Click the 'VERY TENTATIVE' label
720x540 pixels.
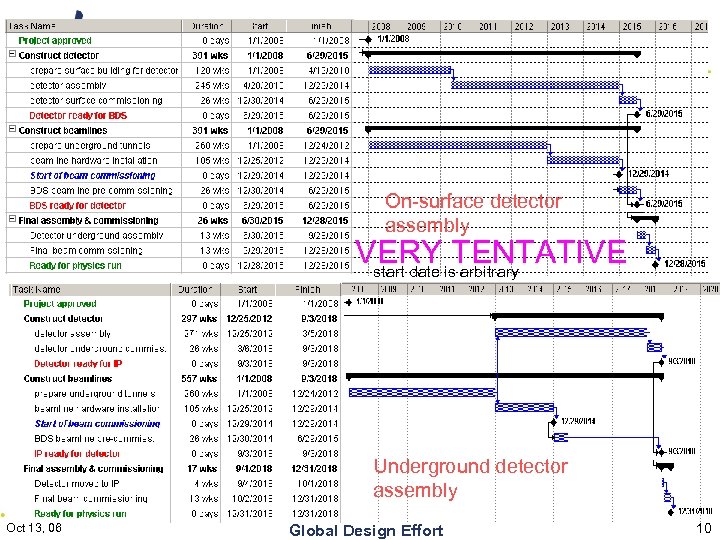490,251
